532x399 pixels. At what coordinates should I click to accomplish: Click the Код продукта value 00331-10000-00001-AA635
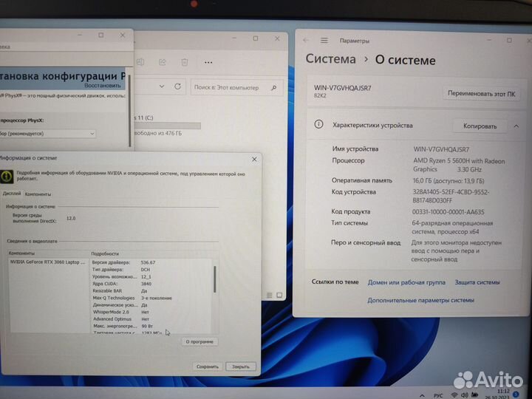448,212
